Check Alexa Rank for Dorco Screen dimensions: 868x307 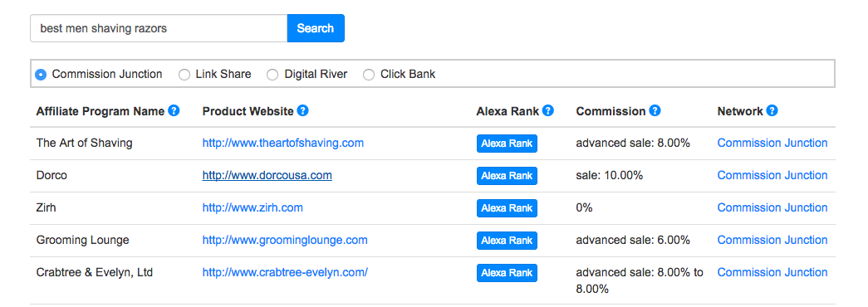507,176
